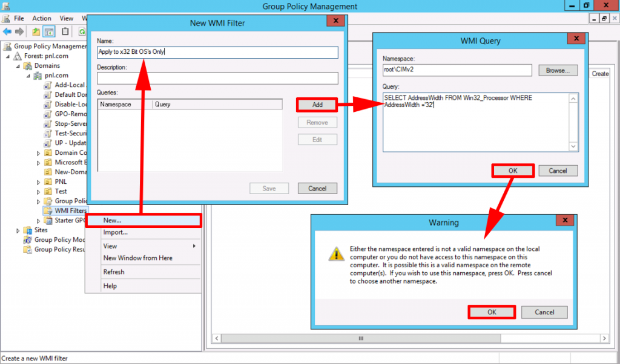Click the Browse button next to Namespace
The width and height of the screenshot is (620, 364).
click(x=557, y=70)
